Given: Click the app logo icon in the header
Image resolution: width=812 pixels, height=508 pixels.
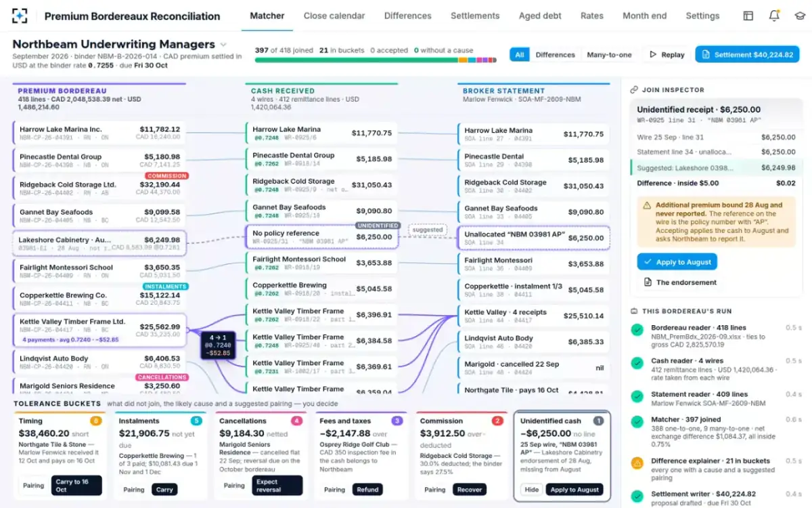Looking at the screenshot, I should coord(20,16).
